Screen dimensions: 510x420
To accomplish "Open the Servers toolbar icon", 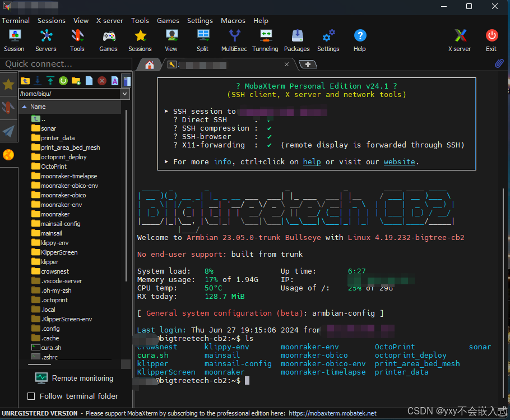I will 46,41.
